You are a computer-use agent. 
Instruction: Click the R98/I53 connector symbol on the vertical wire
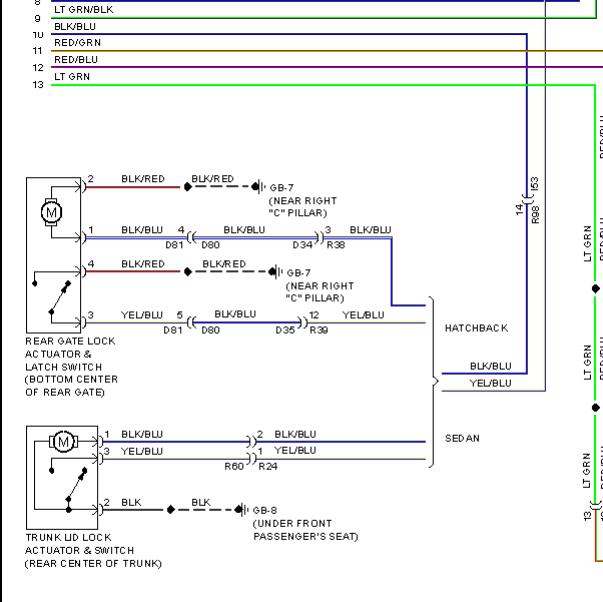coord(527,199)
